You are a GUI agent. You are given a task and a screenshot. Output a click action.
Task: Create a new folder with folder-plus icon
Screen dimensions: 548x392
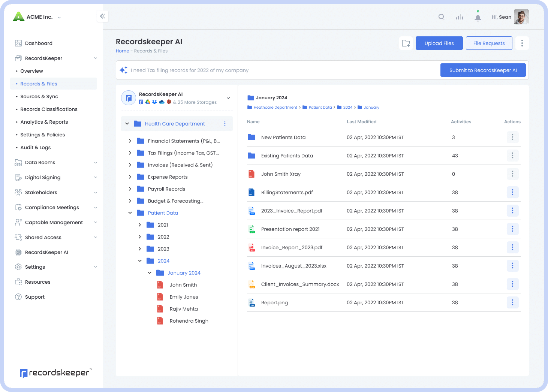pyautogui.click(x=406, y=43)
